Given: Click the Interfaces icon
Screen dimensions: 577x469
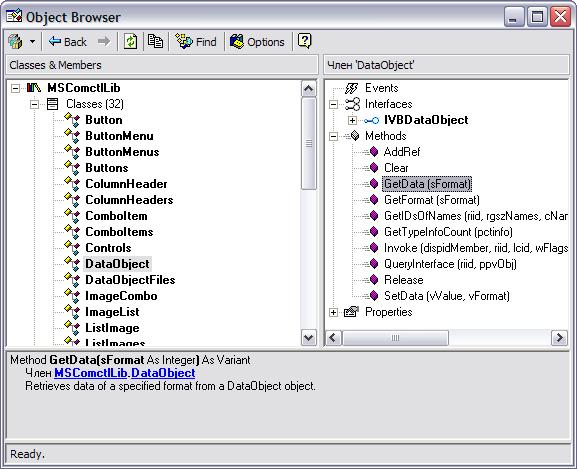Looking at the screenshot, I should click(352, 104).
